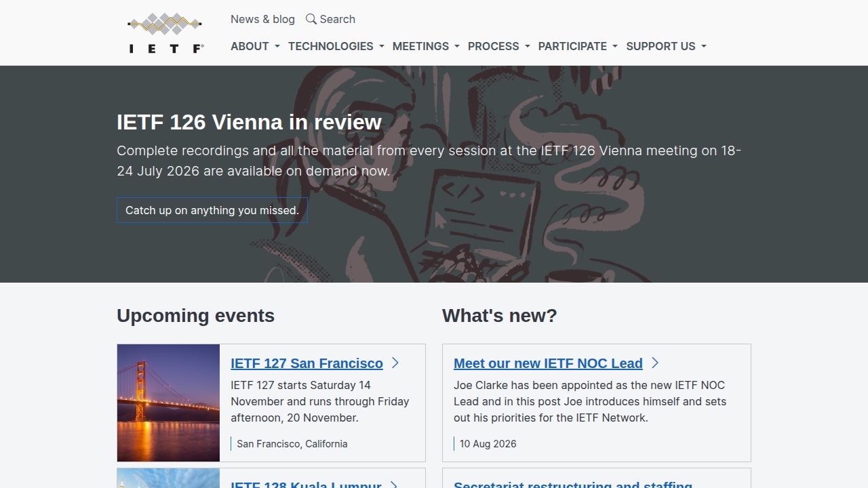Open the PROCESS dropdown
The height and width of the screenshot is (488, 868).
pos(499,46)
